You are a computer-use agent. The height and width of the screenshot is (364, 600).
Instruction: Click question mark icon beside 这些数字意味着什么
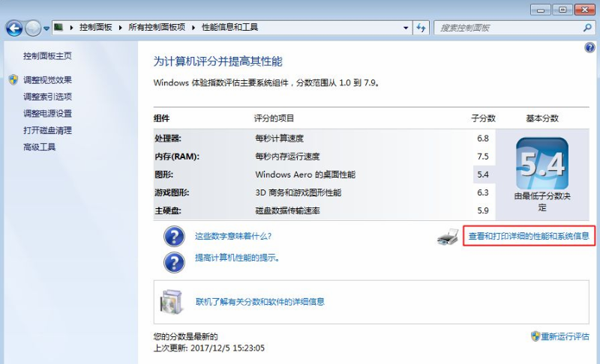coord(174,237)
